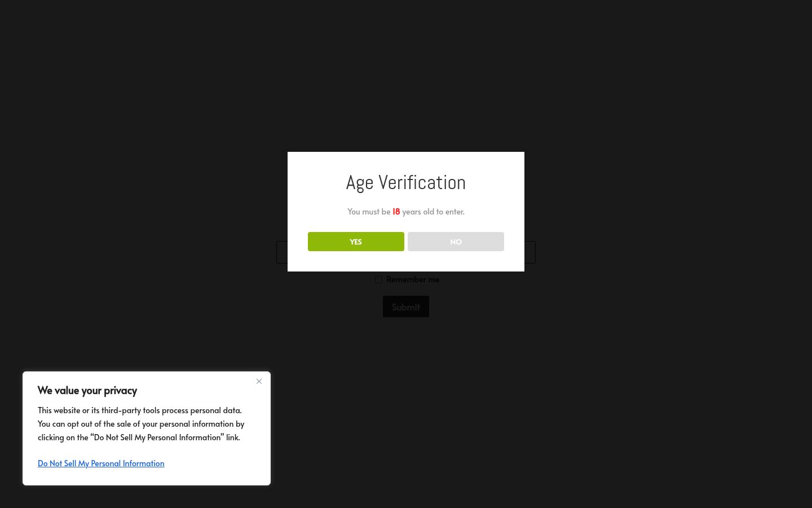Focus the input field's left edge behind the modal

tap(282, 252)
